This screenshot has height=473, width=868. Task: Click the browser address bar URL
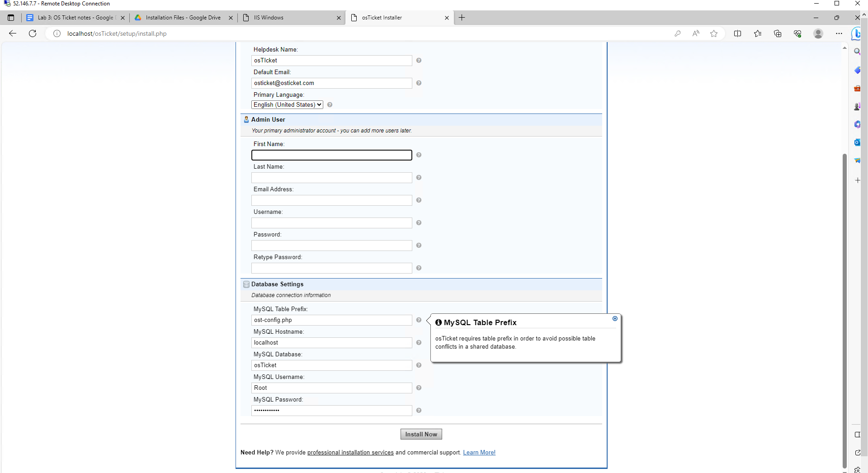pyautogui.click(x=117, y=33)
